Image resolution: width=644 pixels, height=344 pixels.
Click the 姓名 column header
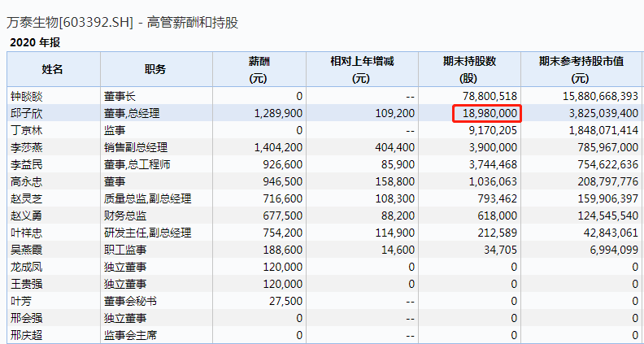pos(54,69)
